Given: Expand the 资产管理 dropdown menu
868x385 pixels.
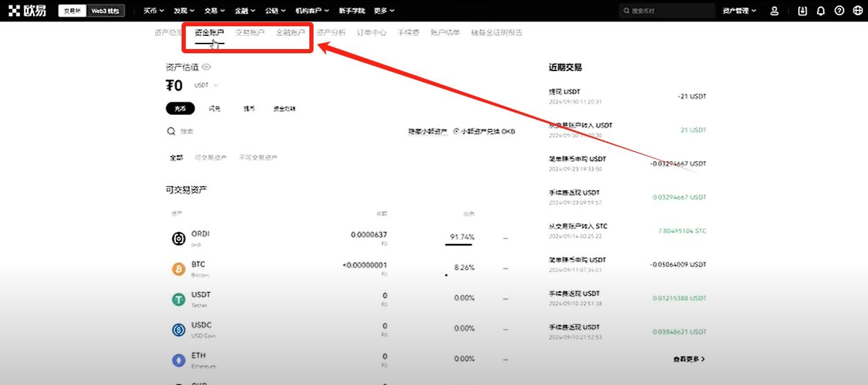Looking at the screenshot, I should (x=740, y=11).
